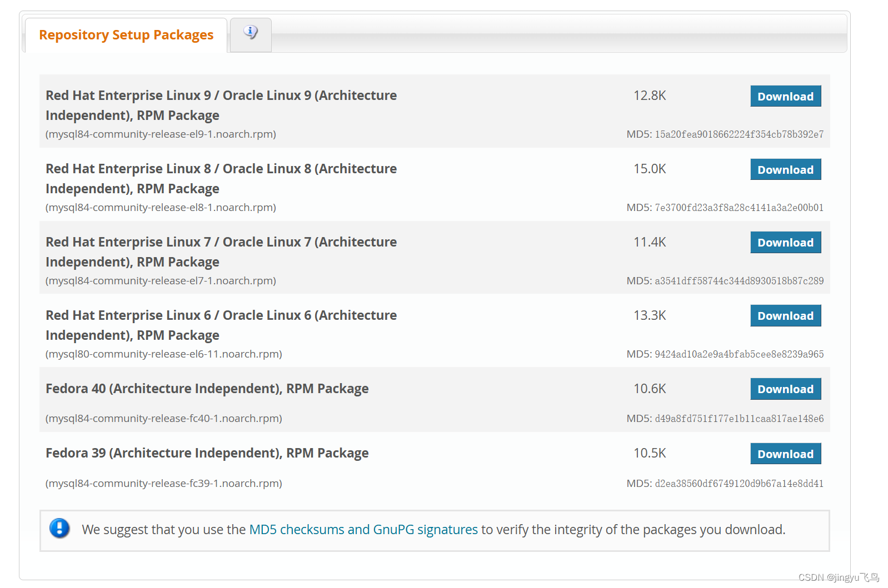Download the Fedora 40 RPM package
Image resolution: width=888 pixels, height=588 pixels.
(x=785, y=389)
